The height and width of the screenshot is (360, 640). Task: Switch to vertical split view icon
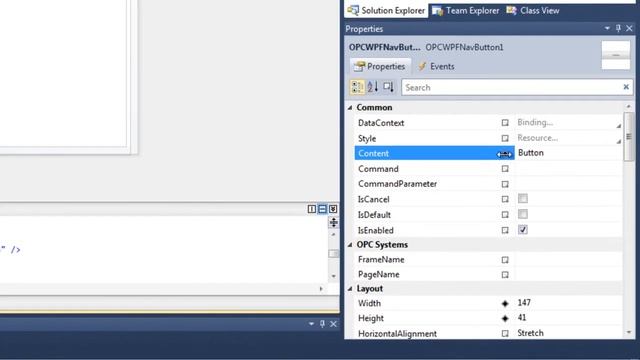click(312, 209)
